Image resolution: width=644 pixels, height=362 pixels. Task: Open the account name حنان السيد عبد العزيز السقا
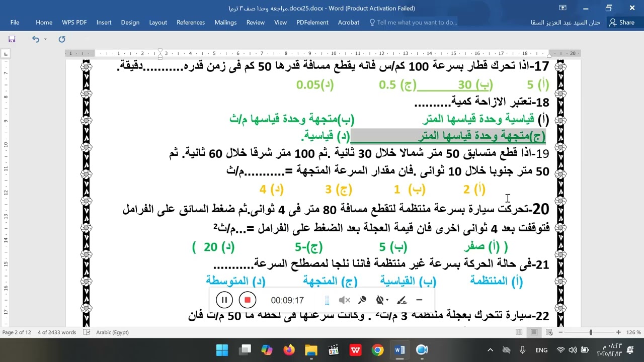tap(566, 22)
